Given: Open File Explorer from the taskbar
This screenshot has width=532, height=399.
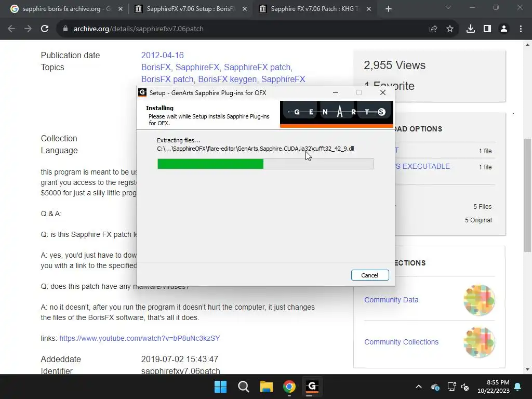Looking at the screenshot, I should [267, 387].
